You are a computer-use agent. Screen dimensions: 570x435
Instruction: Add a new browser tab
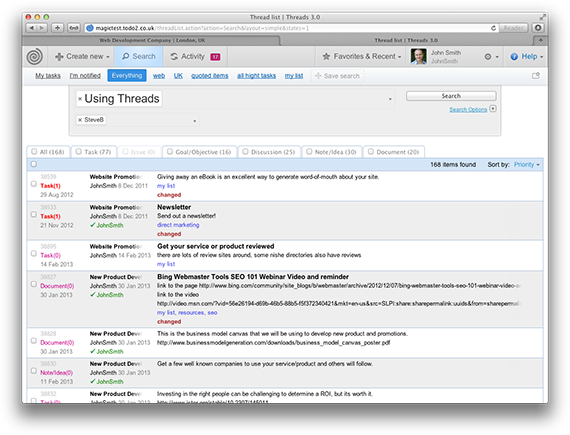coord(541,40)
